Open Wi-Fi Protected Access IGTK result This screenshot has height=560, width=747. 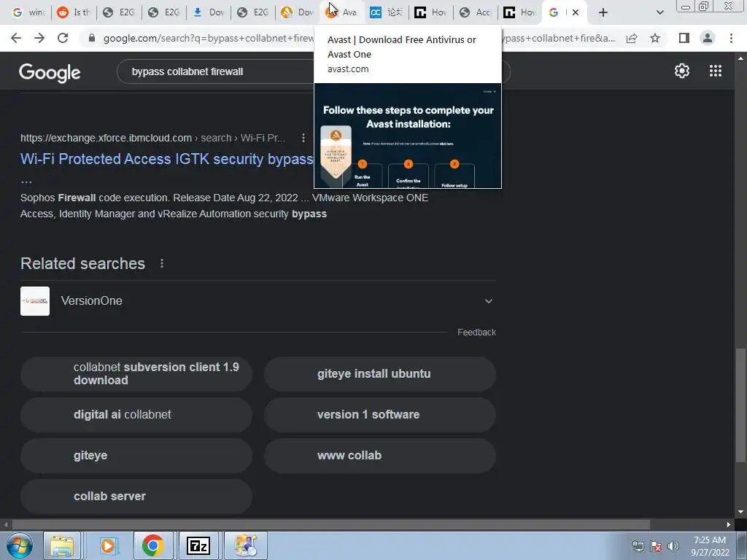(167, 159)
